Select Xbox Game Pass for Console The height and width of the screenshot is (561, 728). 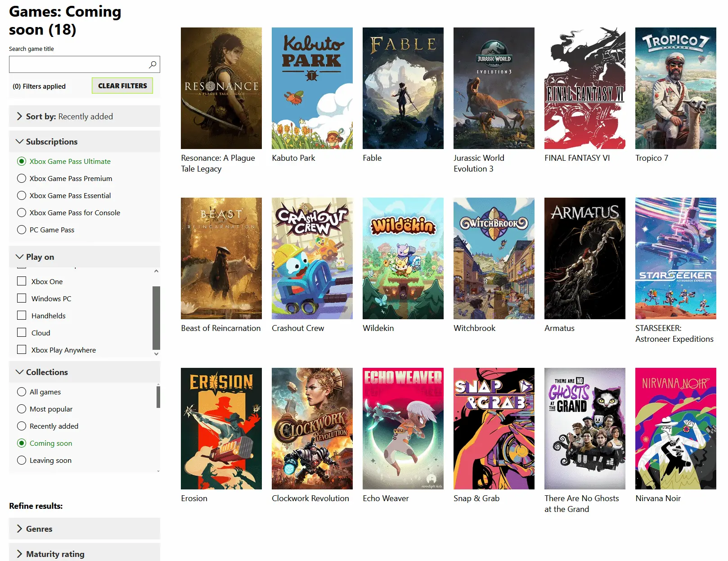[x=22, y=213]
